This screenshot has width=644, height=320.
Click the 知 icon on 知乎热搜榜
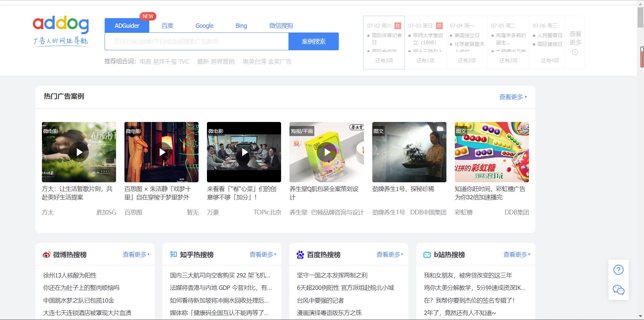(172, 254)
